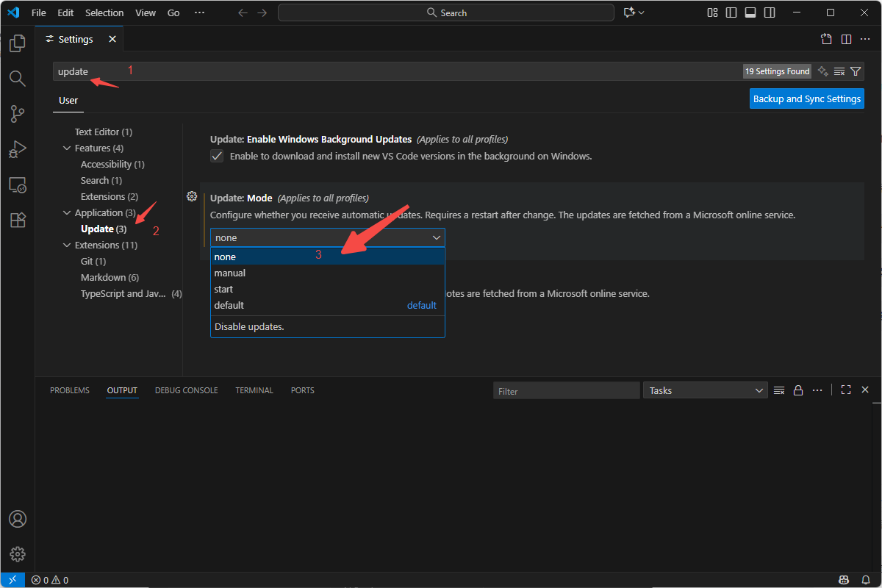
Task: Open the Source Control view
Action: pyautogui.click(x=18, y=113)
